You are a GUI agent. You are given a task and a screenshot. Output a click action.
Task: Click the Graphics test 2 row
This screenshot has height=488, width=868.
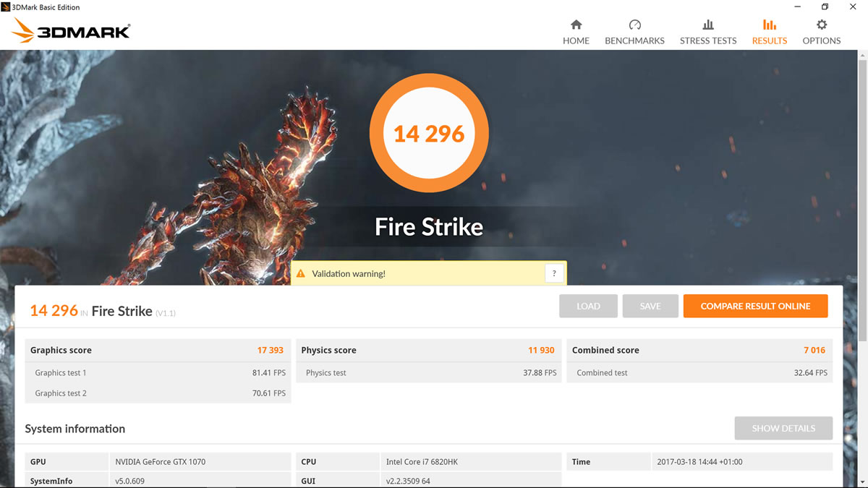point(158,393)
